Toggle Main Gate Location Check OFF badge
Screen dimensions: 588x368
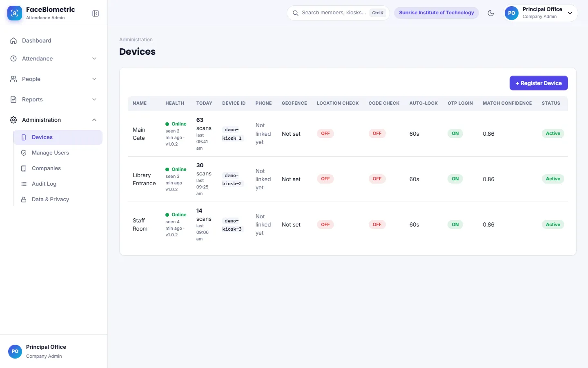[325, 133]
